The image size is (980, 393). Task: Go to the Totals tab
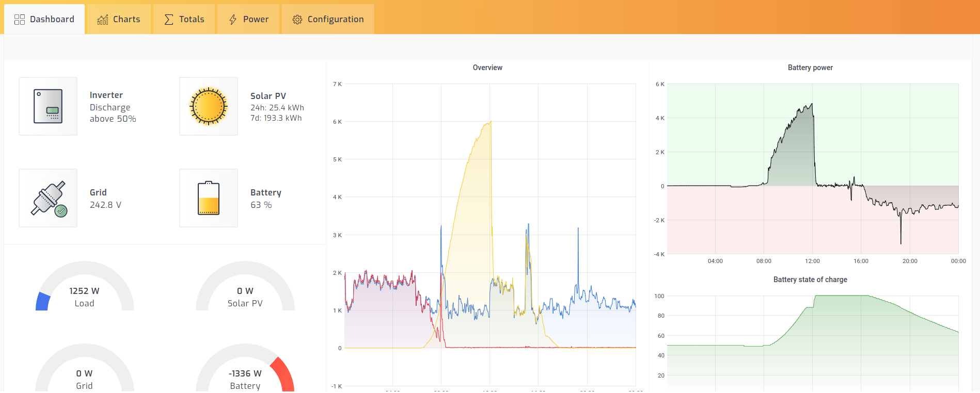tap(184, 20)
